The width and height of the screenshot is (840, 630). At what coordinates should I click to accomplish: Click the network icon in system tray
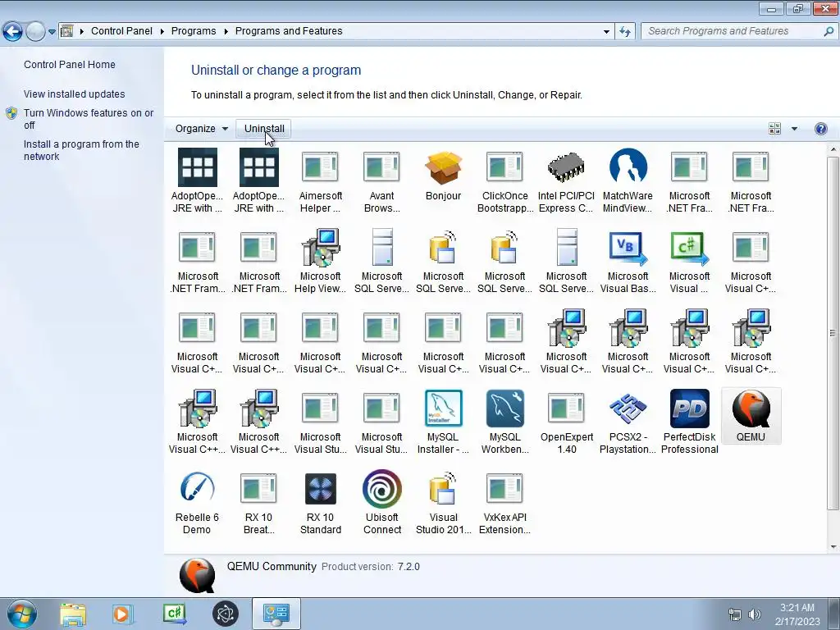[735, 614]
